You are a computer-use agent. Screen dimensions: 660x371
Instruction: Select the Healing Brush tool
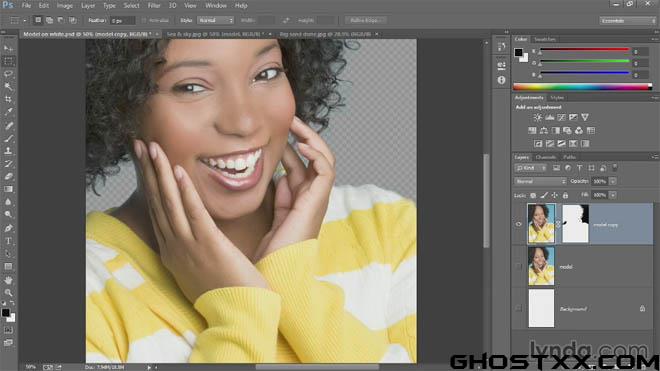tap(8, 125)
